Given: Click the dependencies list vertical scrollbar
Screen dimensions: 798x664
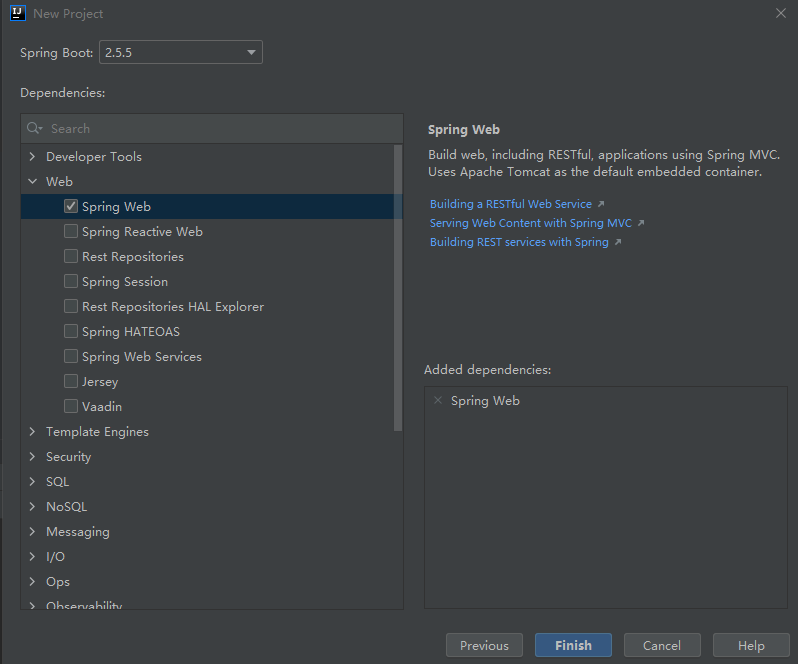Looking at the screenshot, I should 398,288.
